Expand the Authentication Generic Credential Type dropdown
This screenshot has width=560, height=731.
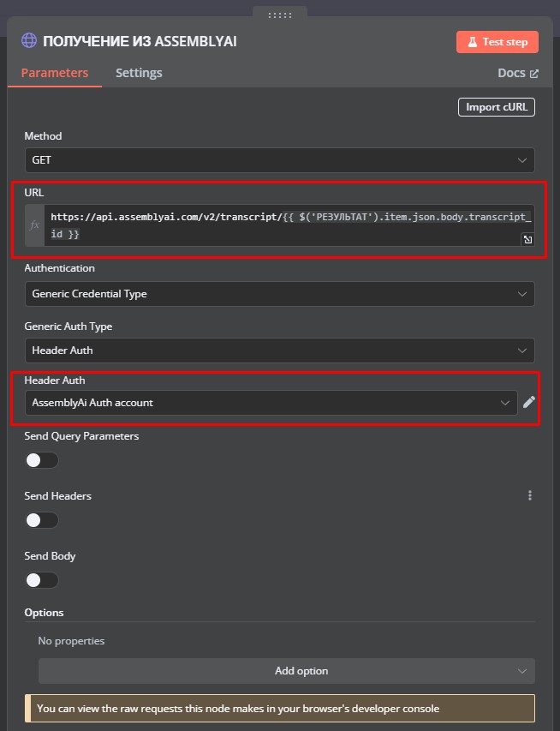[279, 294]
